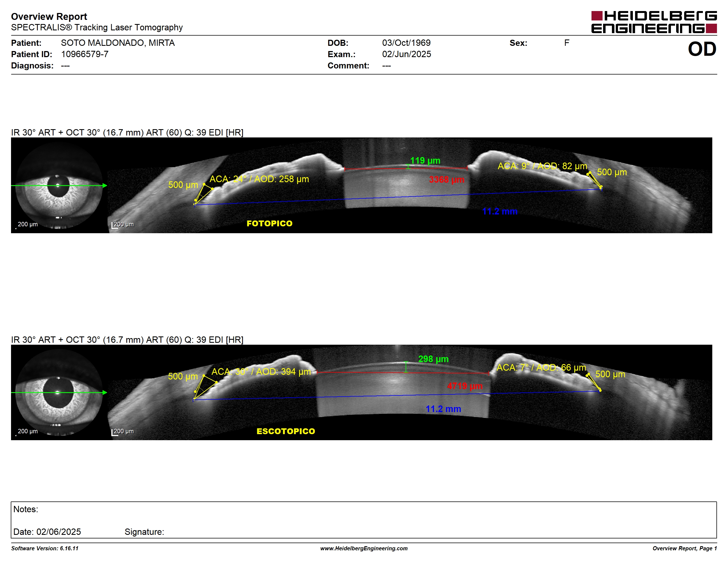The height and width of the screenshot is (563, 728).
Task: Click the ACA: 7° / AOD: 66 µm annotation
Action: click(x=541, y=368)
